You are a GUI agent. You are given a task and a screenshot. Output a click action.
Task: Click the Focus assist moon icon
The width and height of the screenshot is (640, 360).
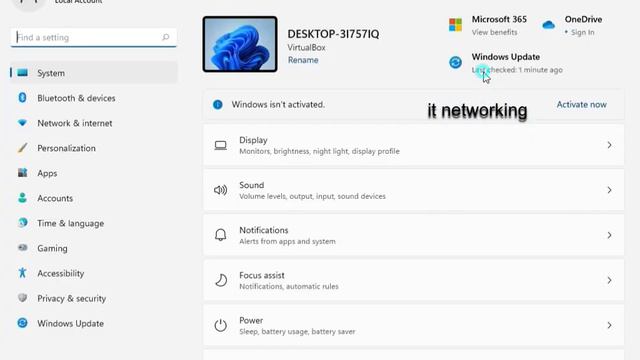pyautogui.click(x=221, y=280)
